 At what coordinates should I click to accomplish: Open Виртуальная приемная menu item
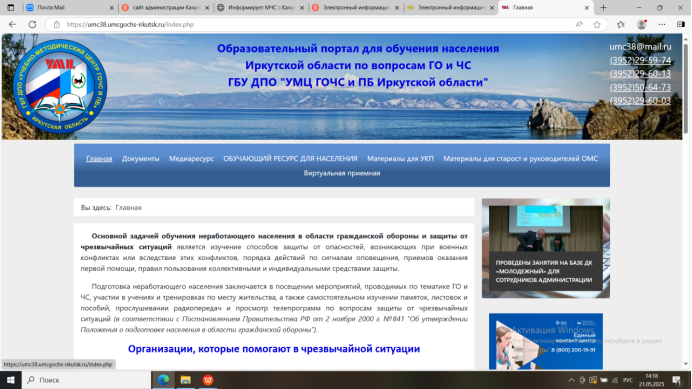click(342, 173)
